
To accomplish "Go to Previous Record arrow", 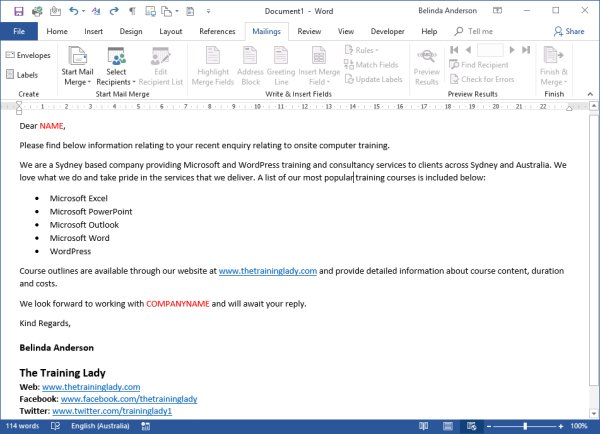I will 468,50.
